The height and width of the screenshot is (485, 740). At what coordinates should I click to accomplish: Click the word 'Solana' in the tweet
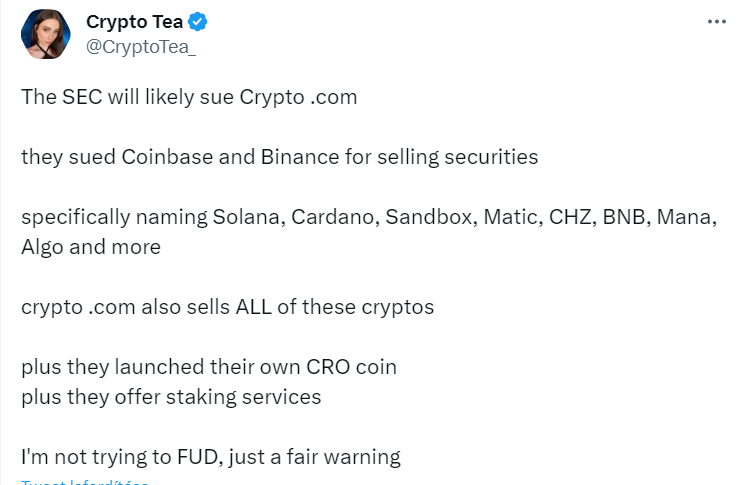pyautogui.click(x=249, y=217)
